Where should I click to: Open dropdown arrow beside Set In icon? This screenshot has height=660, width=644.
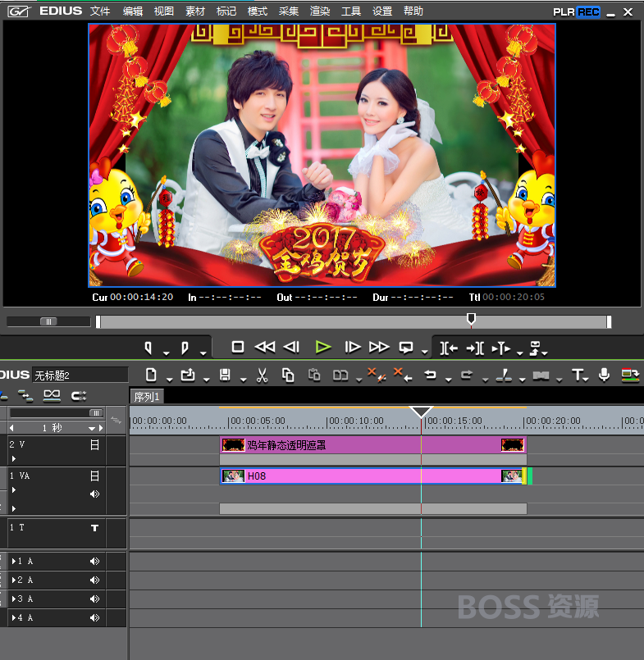coord(167,353)
